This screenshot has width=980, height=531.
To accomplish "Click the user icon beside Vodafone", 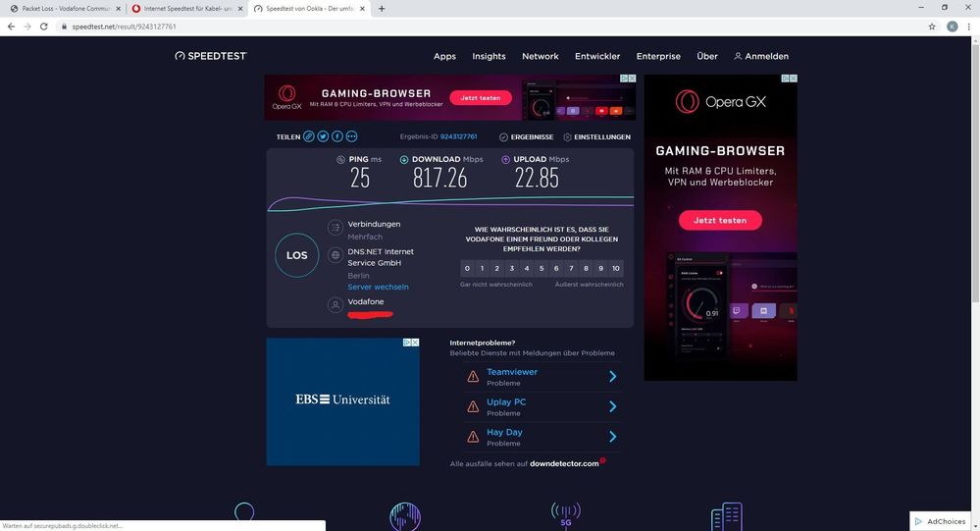I will click(335, 304).
